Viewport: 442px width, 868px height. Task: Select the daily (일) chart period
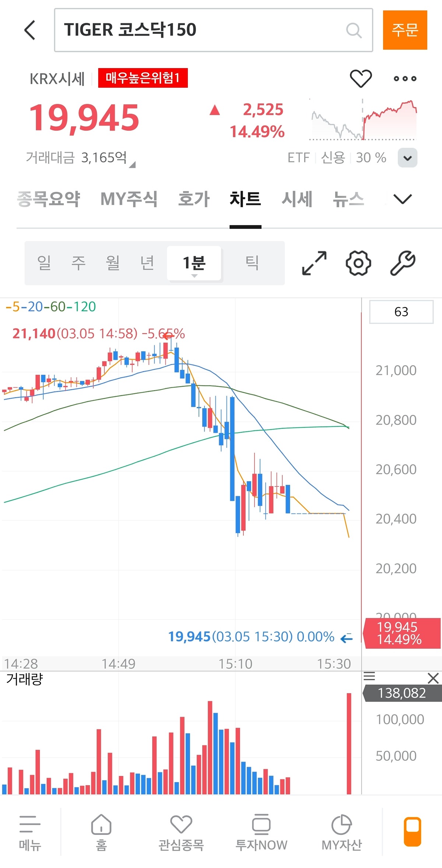(x=44, y=263)
